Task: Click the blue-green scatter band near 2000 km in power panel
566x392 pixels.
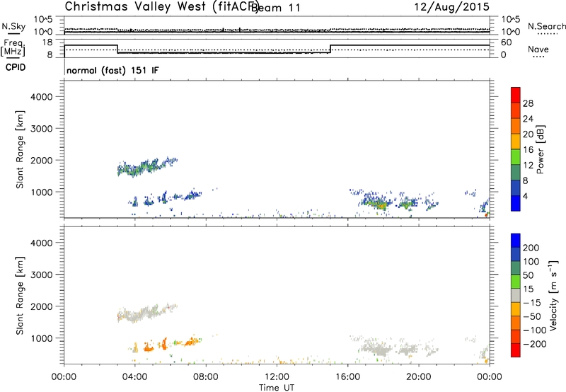Action: click(146, 167)
